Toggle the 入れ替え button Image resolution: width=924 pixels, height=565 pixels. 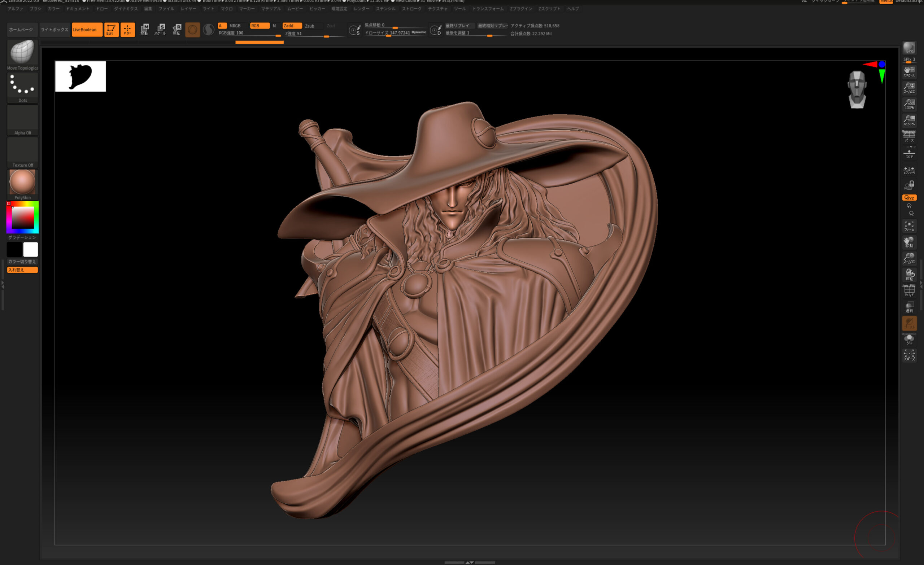pos(22,270)
